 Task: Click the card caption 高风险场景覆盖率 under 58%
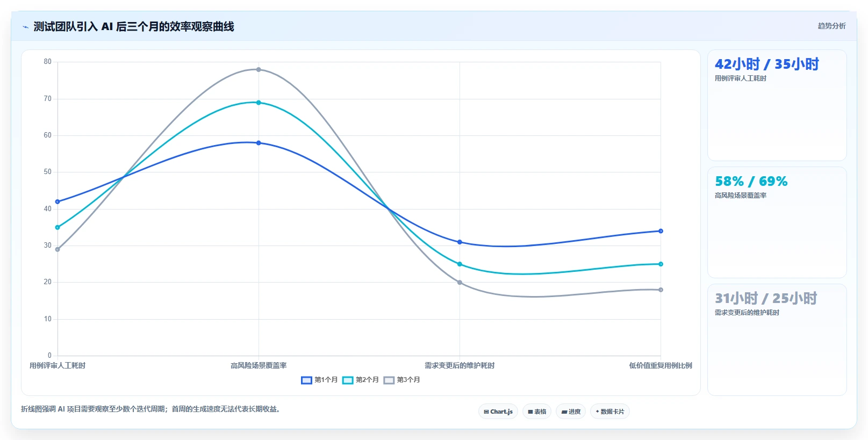741,196
